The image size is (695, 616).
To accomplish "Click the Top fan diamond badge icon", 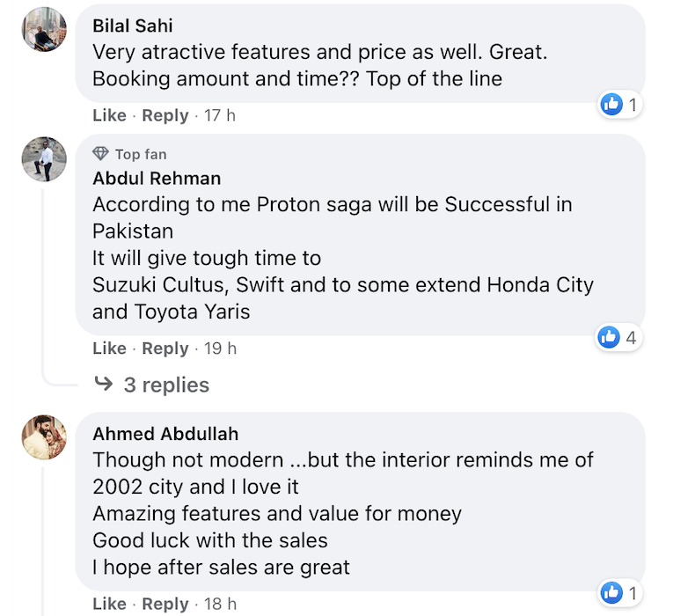I will [x=101, y=154].
